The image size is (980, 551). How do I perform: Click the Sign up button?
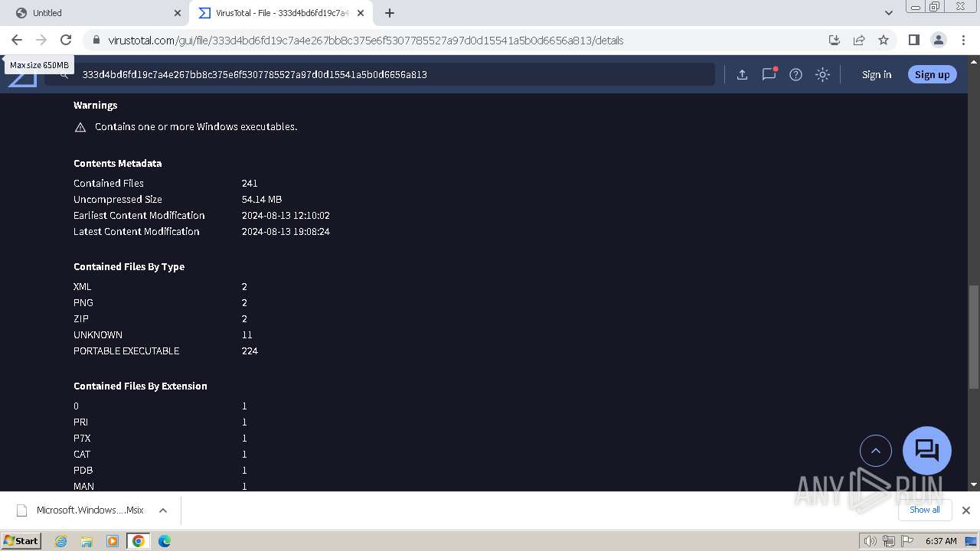tap(932, 74)
